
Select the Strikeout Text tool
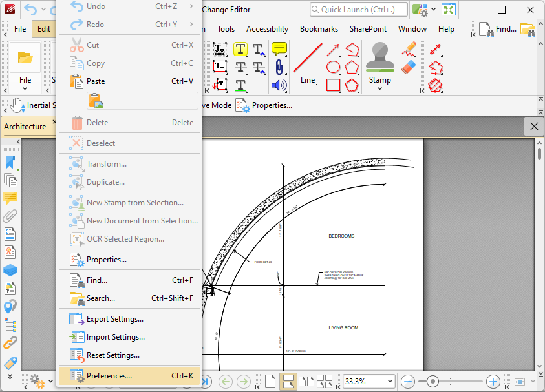[240, 67]
